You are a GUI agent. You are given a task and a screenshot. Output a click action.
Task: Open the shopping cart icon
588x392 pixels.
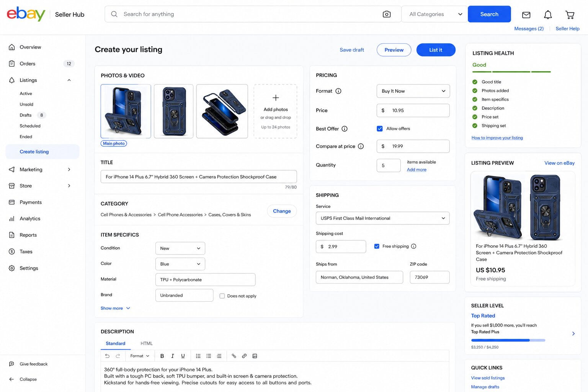click(x=570, y=15)
